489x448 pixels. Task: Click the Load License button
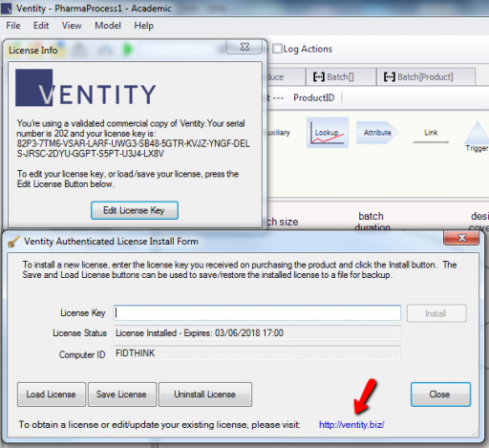(x=52, y=395)
